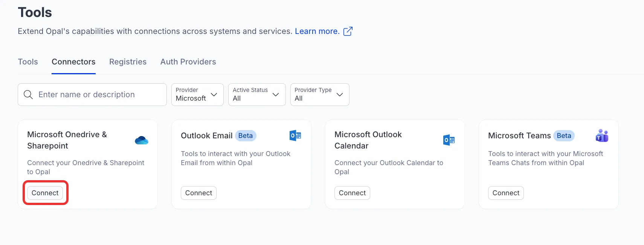This screenshot has height=245, width=644.
Task: Click the Microsoft Onedrive & Sharepoint title
Action: pos(67,140)
